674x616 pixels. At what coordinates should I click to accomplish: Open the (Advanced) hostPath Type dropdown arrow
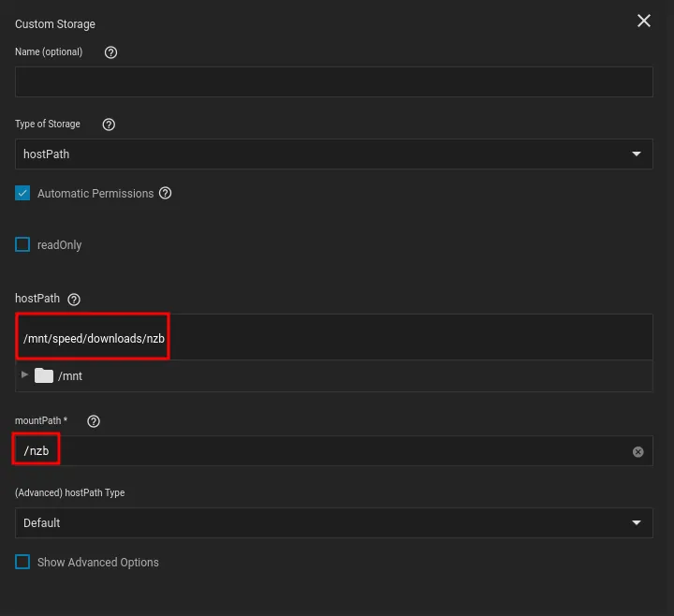point(637,522)
